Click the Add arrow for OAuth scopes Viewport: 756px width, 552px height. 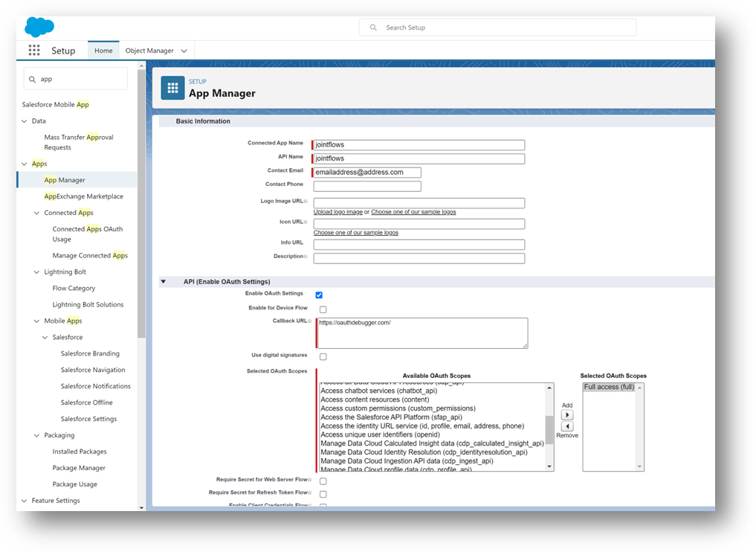tap(566, 415)
